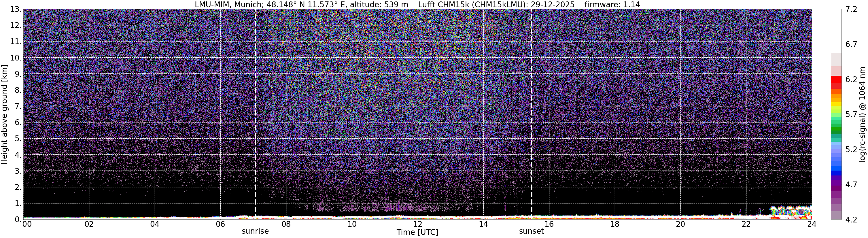Click the red region of the colorbar
The image size is (868, 238).
coord(836,82)
